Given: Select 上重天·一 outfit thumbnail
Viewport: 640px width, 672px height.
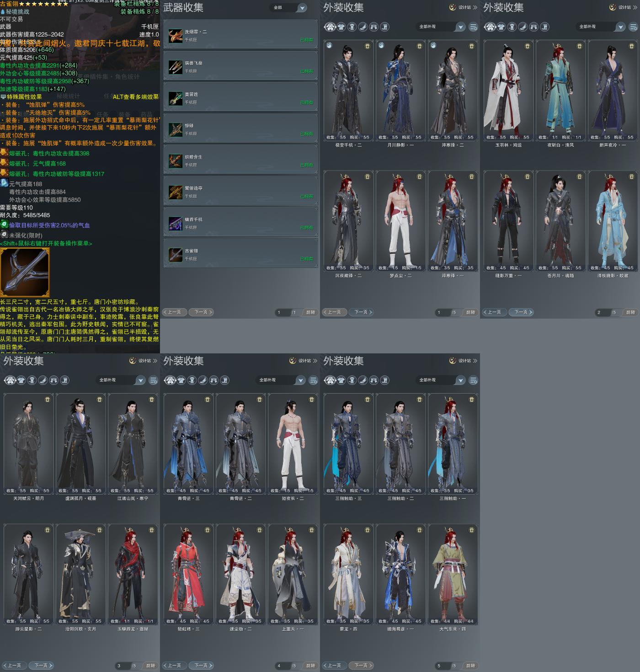Looking at the screenshot, I should click(x=293, y=574).
